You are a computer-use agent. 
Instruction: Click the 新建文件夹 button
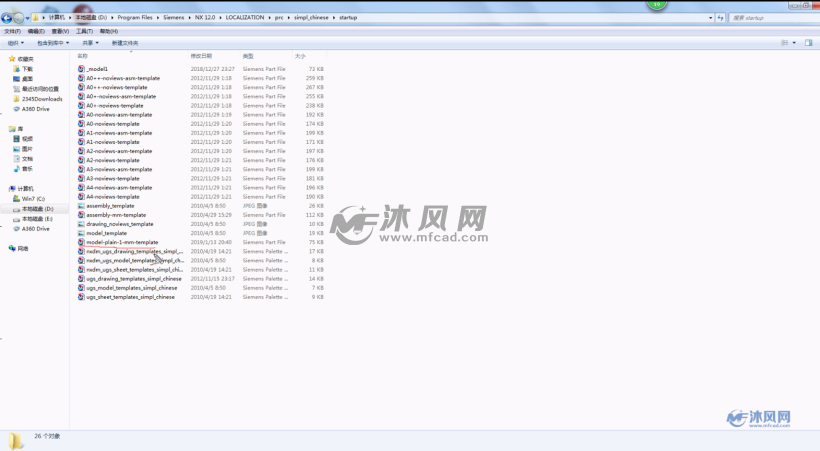tap(125, 43)
